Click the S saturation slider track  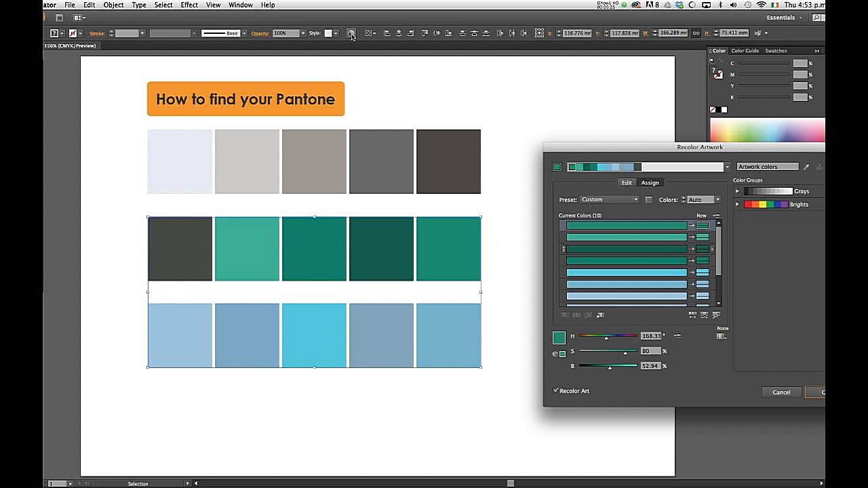tap(608, 351)
